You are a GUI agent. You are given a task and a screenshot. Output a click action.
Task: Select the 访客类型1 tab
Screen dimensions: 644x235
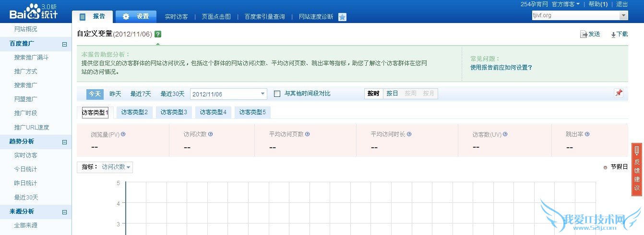(x=95, y=113)
